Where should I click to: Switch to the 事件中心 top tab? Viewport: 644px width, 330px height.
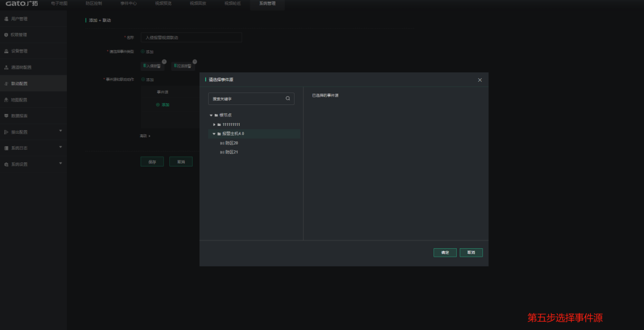(128, 4)
